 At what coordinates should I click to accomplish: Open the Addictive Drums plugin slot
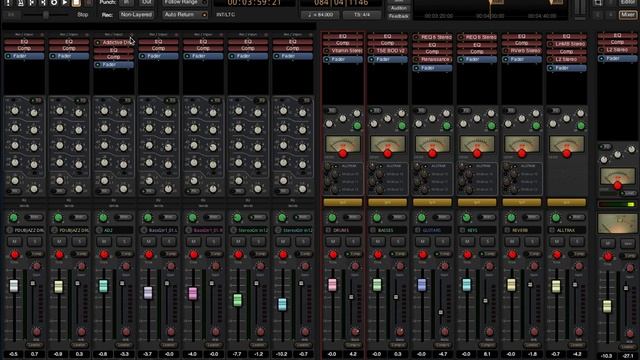(114, 42)
